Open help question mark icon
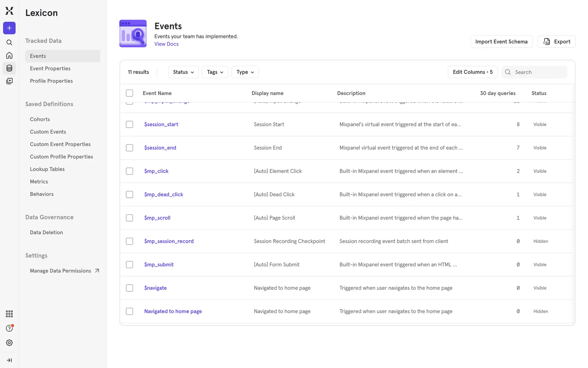 [x=9, y=328]
